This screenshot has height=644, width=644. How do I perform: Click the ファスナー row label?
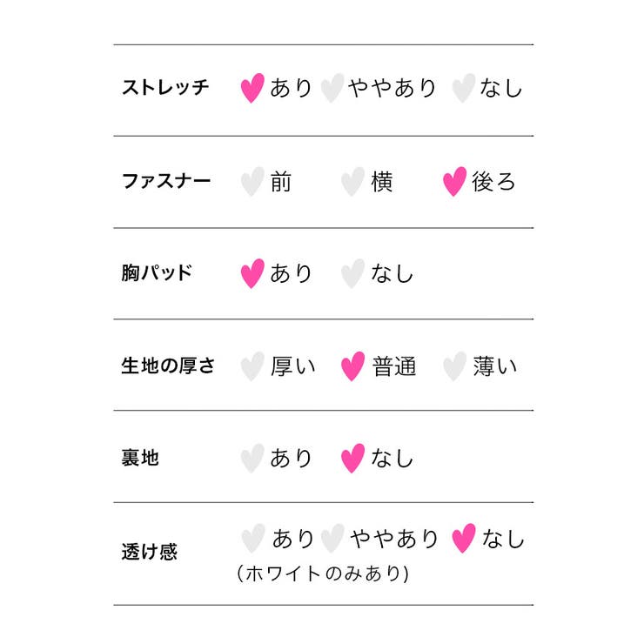[x=165, y=182]
